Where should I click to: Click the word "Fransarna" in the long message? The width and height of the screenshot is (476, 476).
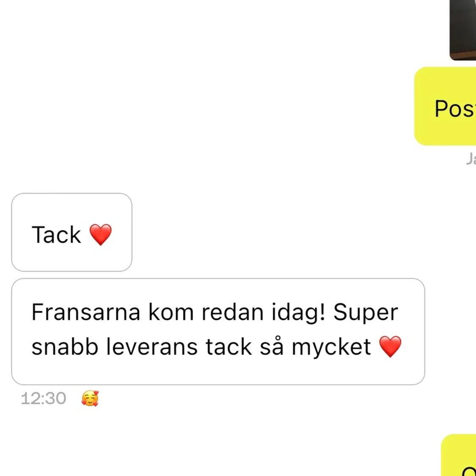click(86, 312)
